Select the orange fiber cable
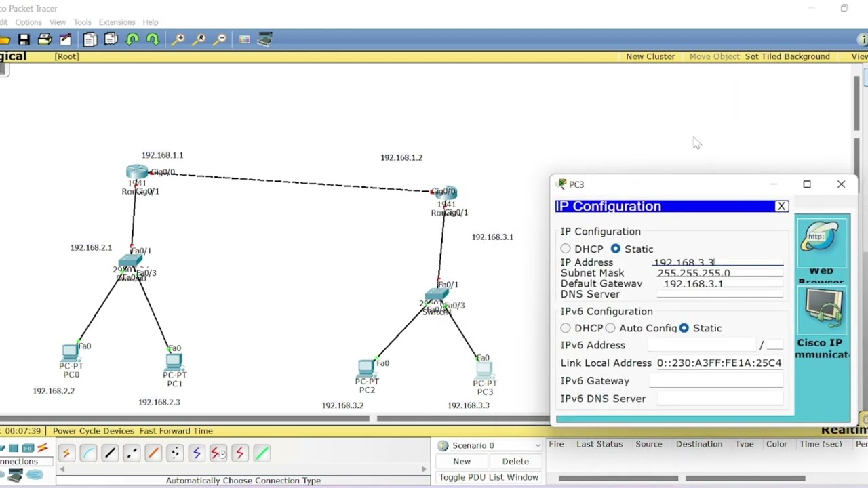This screenshot has width=868, height=488. point(153,453)
